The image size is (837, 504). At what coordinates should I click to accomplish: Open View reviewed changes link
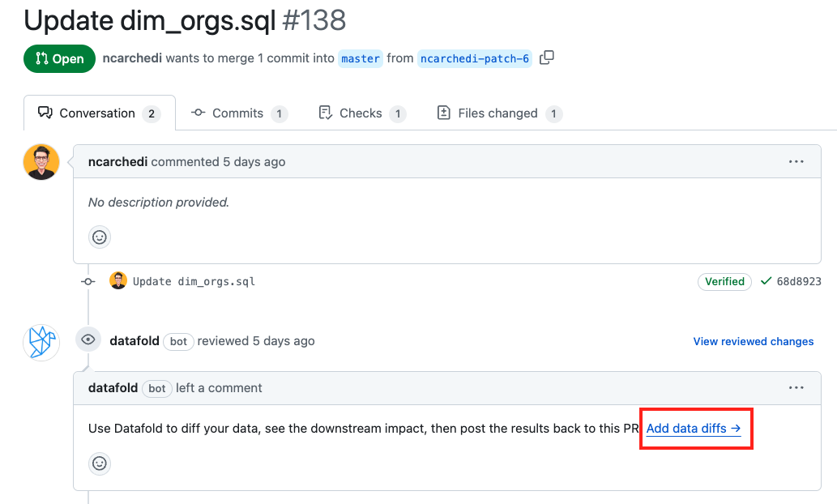pos(754,341)
